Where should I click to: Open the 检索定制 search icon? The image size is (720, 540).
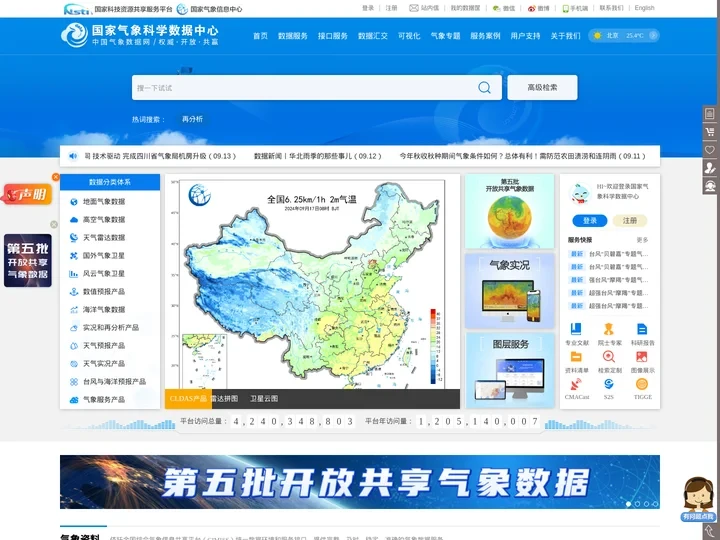[609, 356]
